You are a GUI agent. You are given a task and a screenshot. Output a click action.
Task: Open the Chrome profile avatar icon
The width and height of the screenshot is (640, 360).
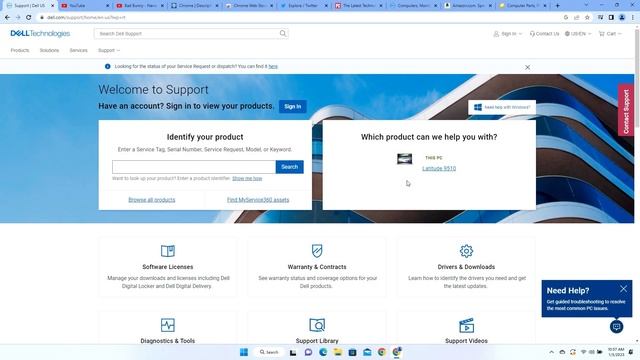pyautogui.click(x=622, y=18)
